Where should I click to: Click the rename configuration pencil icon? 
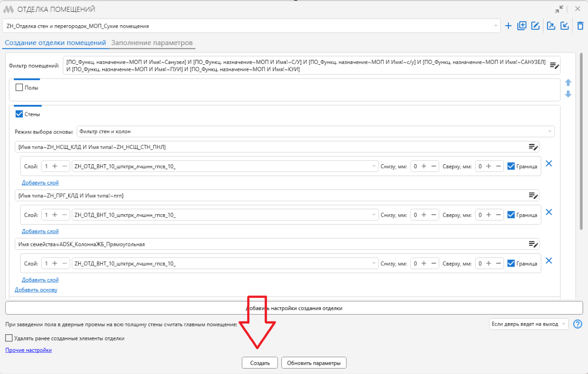536,26
